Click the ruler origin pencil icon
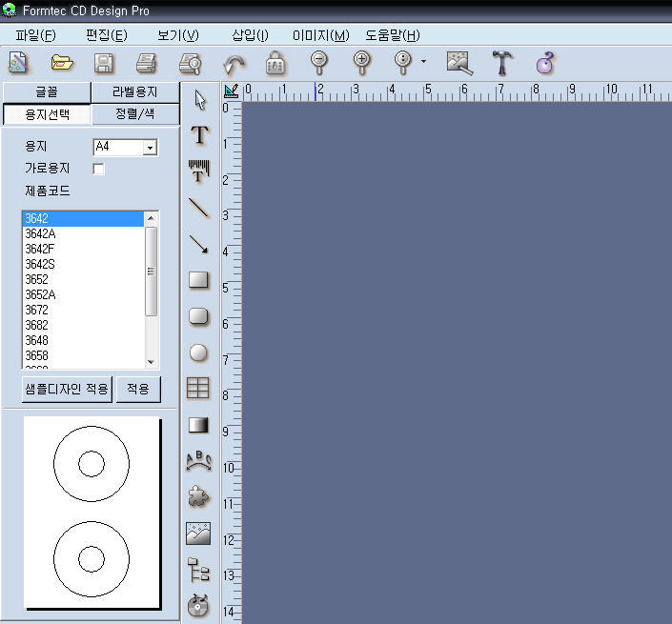 tap(232, 91)
